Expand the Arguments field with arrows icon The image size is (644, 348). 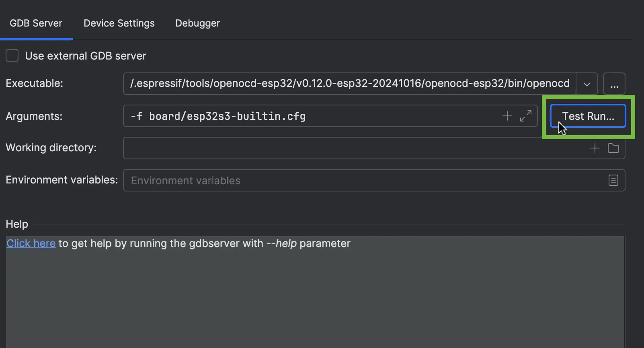(525, 116)
